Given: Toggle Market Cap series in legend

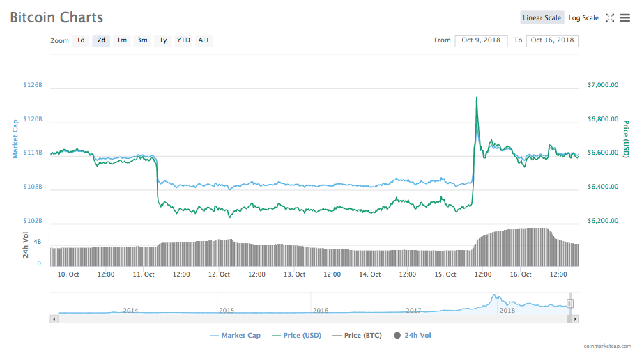Looking at the screenshot, I should [x=235, y=336].
